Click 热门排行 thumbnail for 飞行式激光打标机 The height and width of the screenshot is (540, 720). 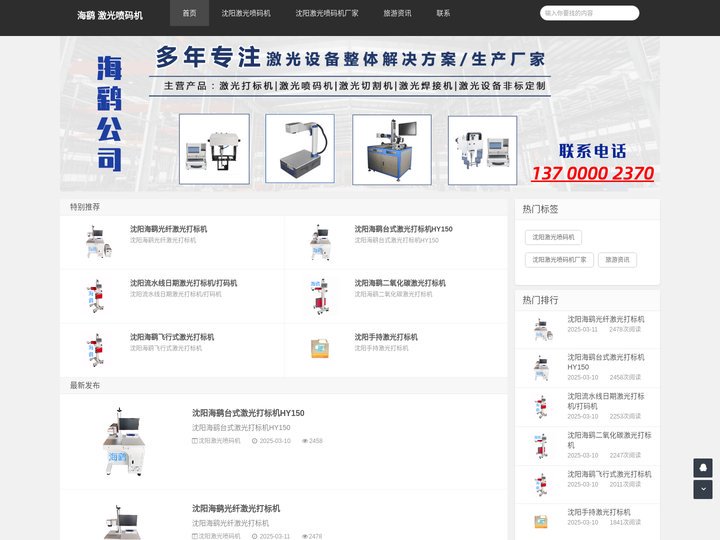pos(540,485)
